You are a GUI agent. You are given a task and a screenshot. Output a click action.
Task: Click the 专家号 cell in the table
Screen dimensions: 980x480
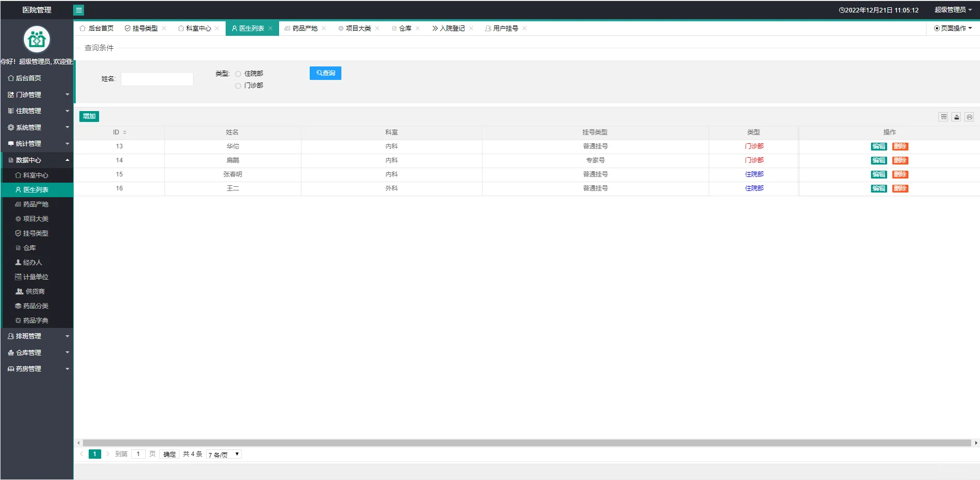596,160
